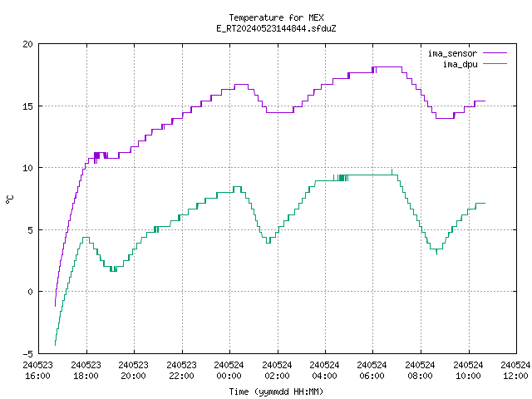Click the ima_sensor legend label
Image resolution: width=532 pixels, height=399 pixels.
(x=452, y=53)
